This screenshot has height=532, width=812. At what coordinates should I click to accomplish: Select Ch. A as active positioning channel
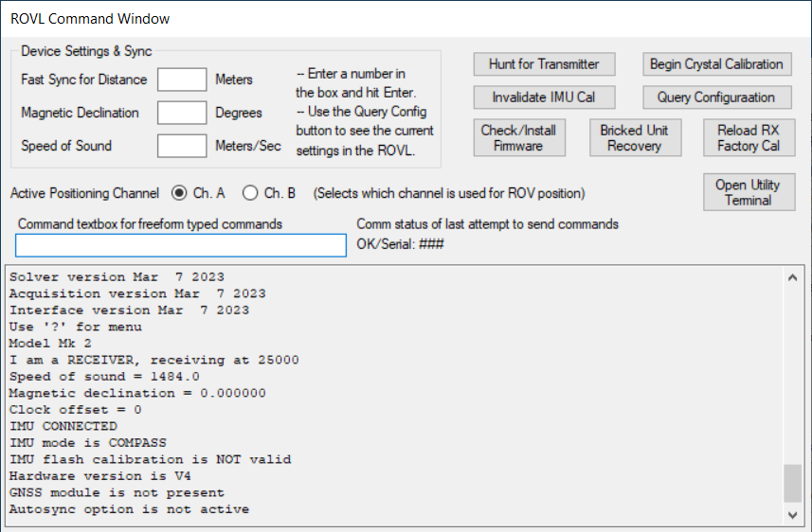coord(179,193)
